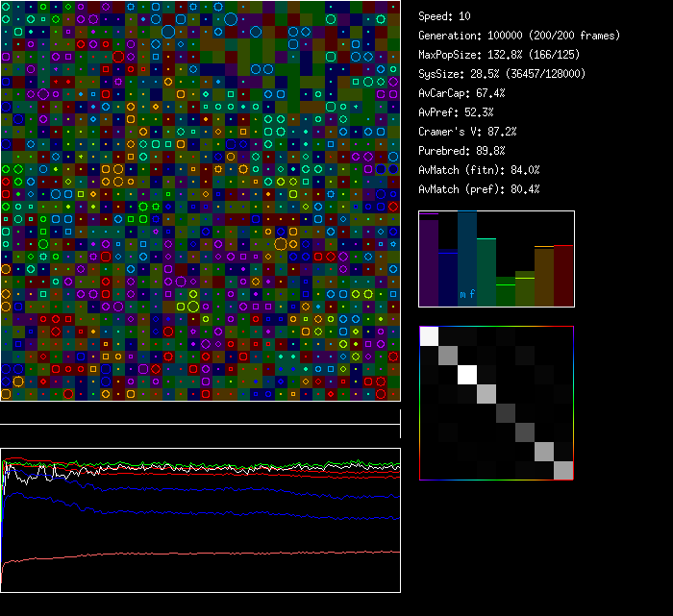
Task: Click the AvMatch (pref): 80.4% line
Action: pyautogui.click(x=479, y=189)
